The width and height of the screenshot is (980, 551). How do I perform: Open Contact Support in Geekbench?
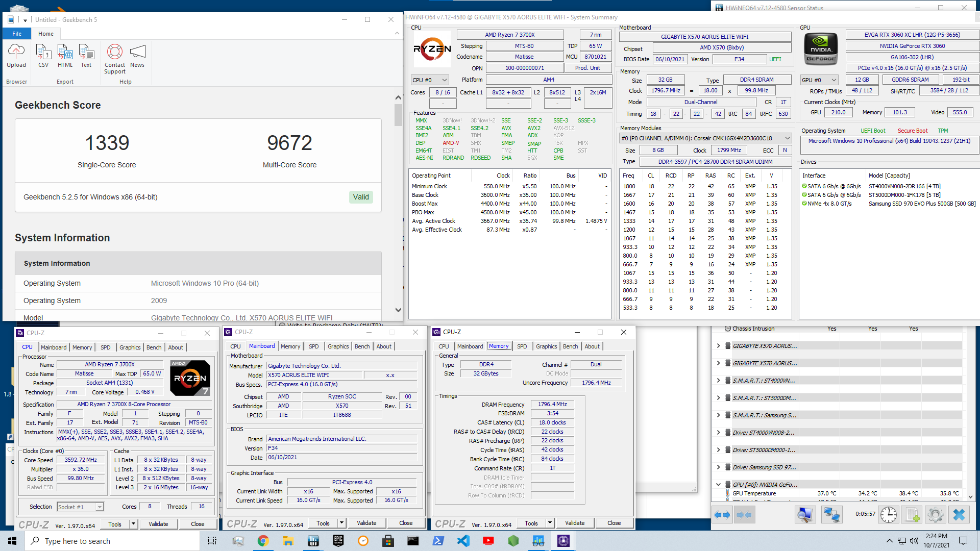point(115,59)
